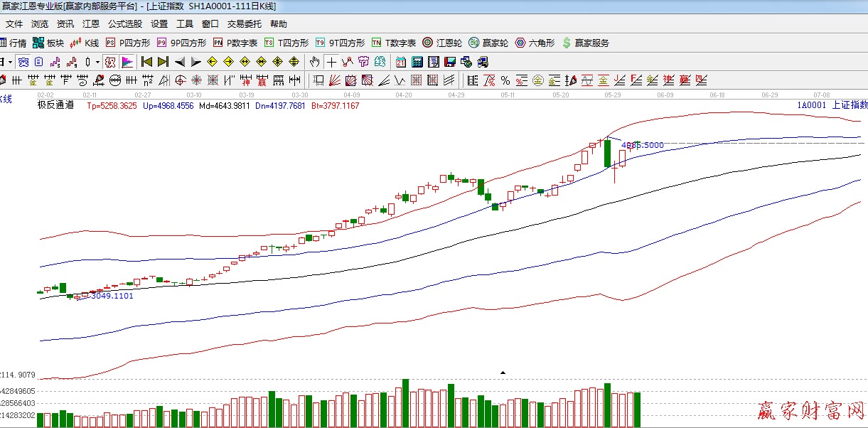Click the 赢家服务 button

[585, 43]
